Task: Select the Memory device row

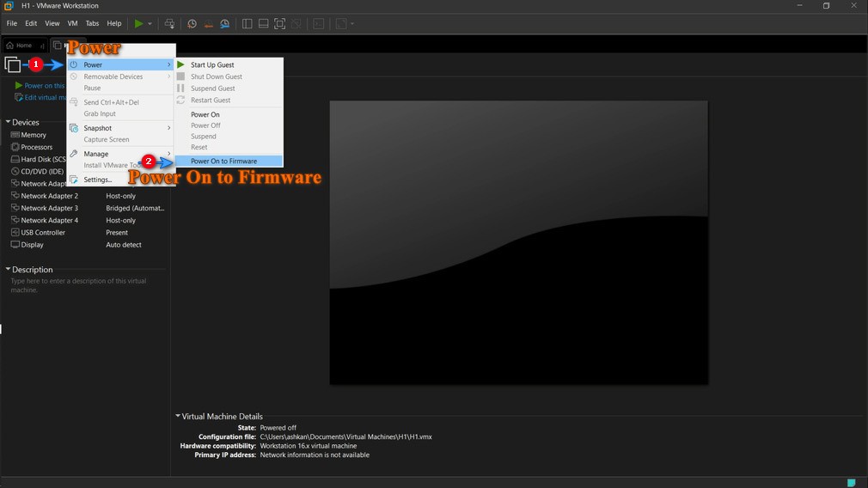Action: (x=34, y=135)
